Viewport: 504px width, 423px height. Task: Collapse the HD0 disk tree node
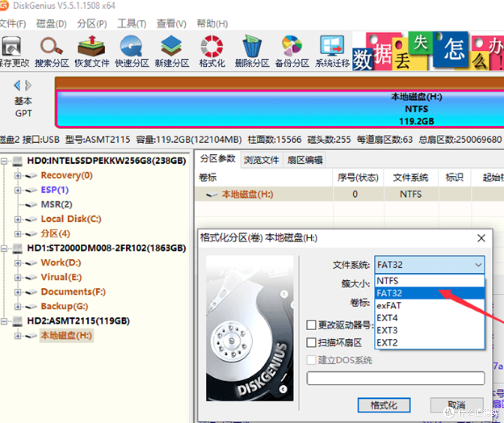(x=4, y=161)
